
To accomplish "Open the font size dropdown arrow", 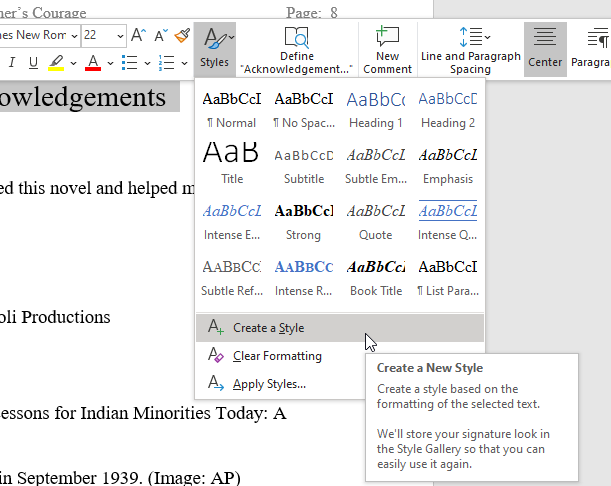I will pos(120,36).
